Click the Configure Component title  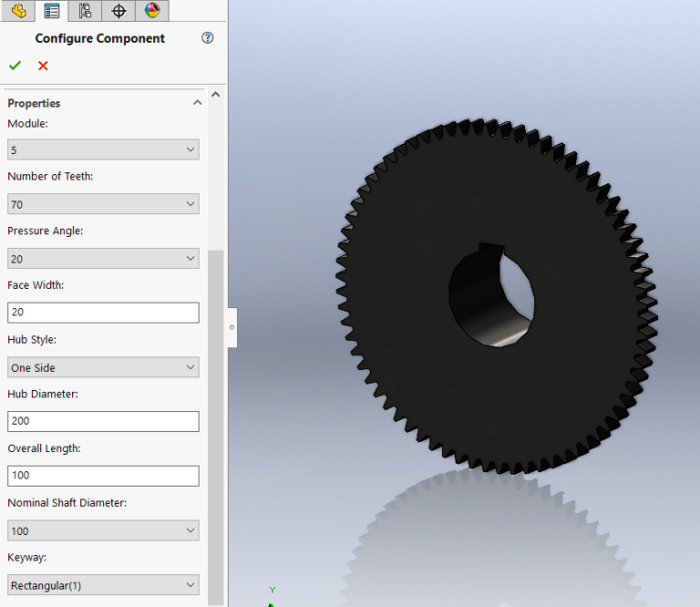click(x=100, y=38)
